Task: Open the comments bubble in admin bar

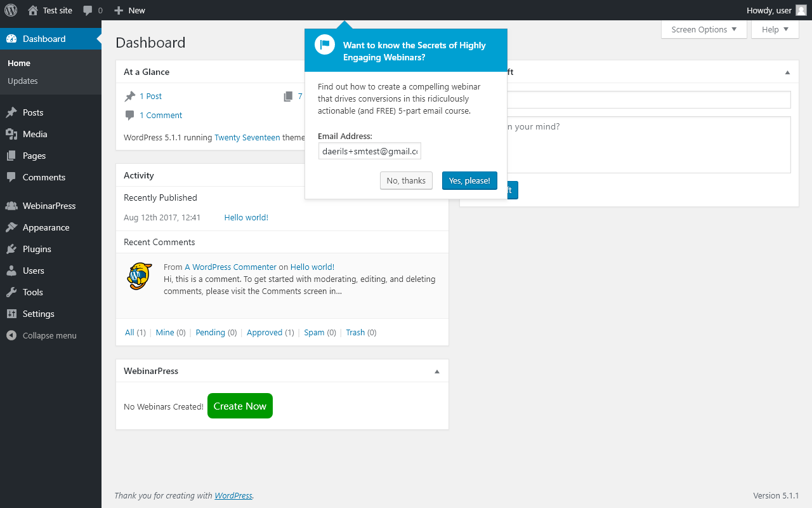Action: (x=88, y=10)
